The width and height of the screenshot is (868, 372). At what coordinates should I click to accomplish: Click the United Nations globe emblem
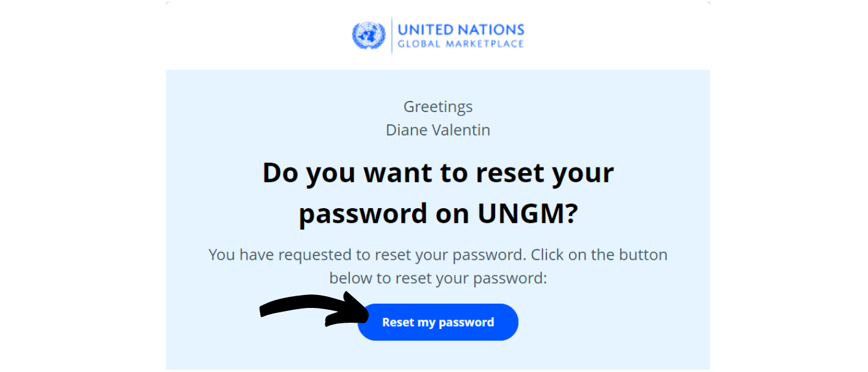(368, 36)
